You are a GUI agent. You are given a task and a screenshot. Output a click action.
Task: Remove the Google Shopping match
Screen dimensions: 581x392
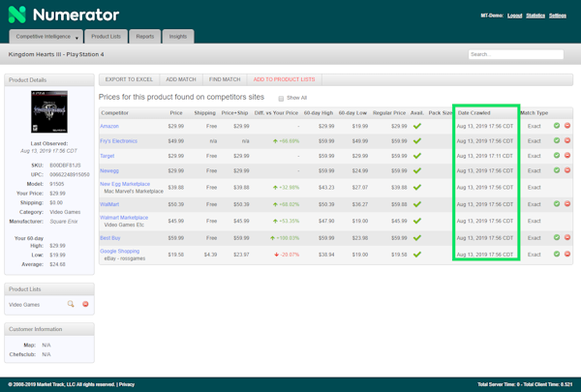click(567, 253)
